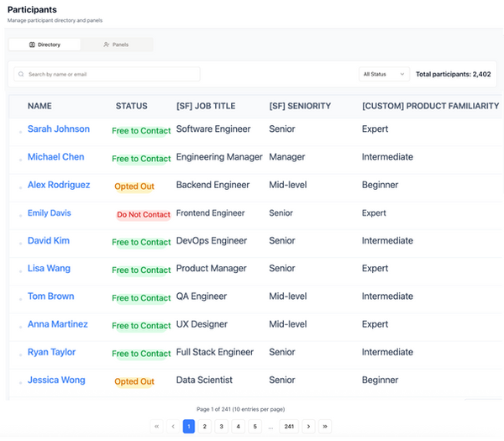Open Michael Chen's profile link
504x441 pixels.
click(x=56, y=157)
